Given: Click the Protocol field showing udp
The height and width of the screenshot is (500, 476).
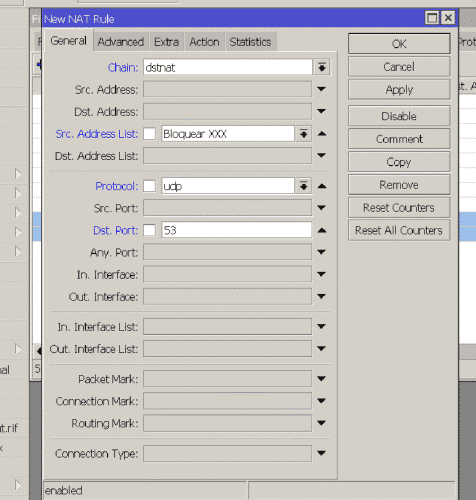Looking at the screenshot, I should pos(228,186).
